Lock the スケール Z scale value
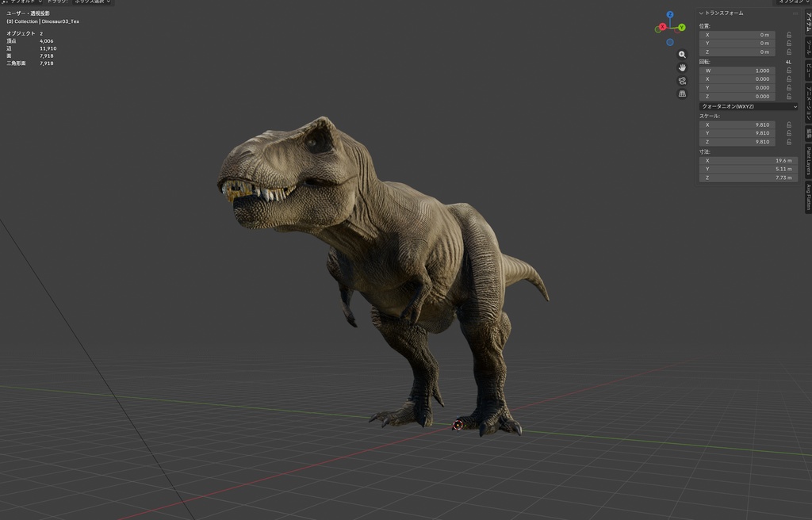The height and width of the screenshot is (520, 812). pos(789,141)
